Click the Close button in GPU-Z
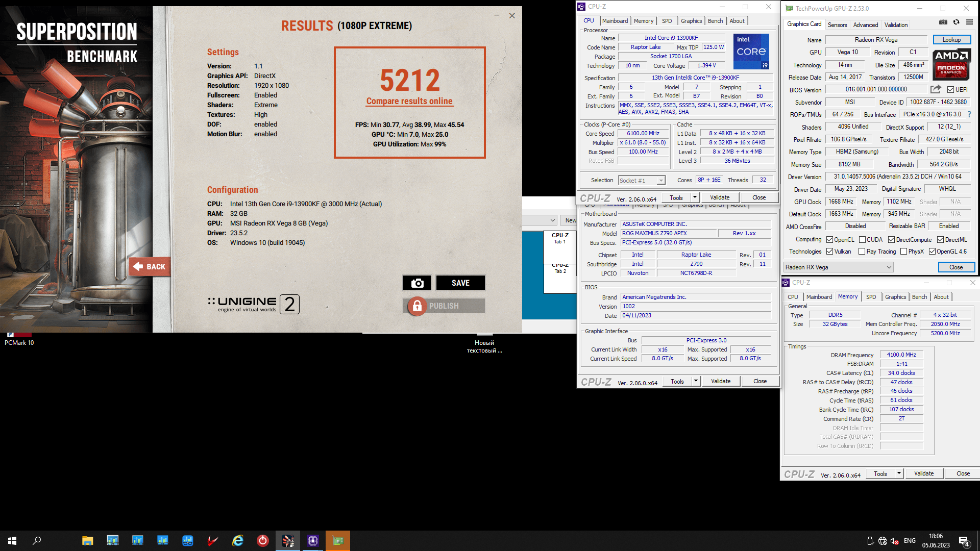The width and height of the screenshot is (980, 551). (956, 267)
